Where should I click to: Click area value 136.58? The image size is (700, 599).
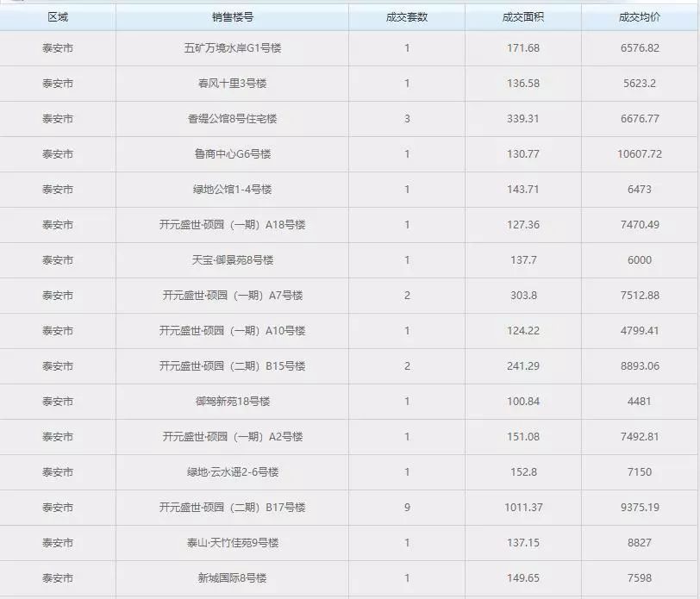[523, 84]
